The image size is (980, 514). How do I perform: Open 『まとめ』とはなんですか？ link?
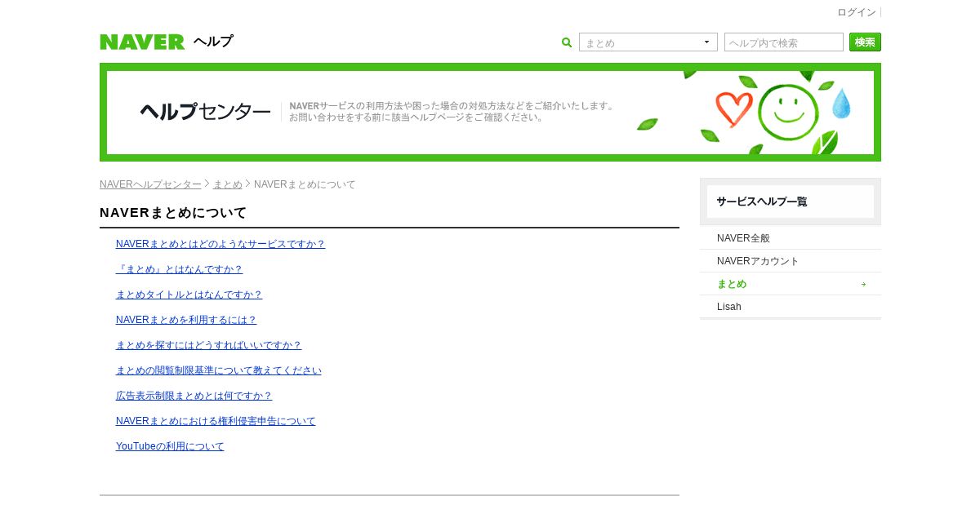click(x=180, y=269)
